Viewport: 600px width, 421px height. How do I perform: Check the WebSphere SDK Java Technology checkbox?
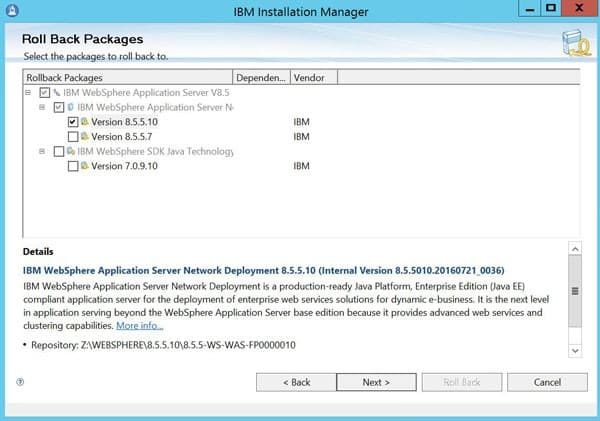tap(59, 152)
